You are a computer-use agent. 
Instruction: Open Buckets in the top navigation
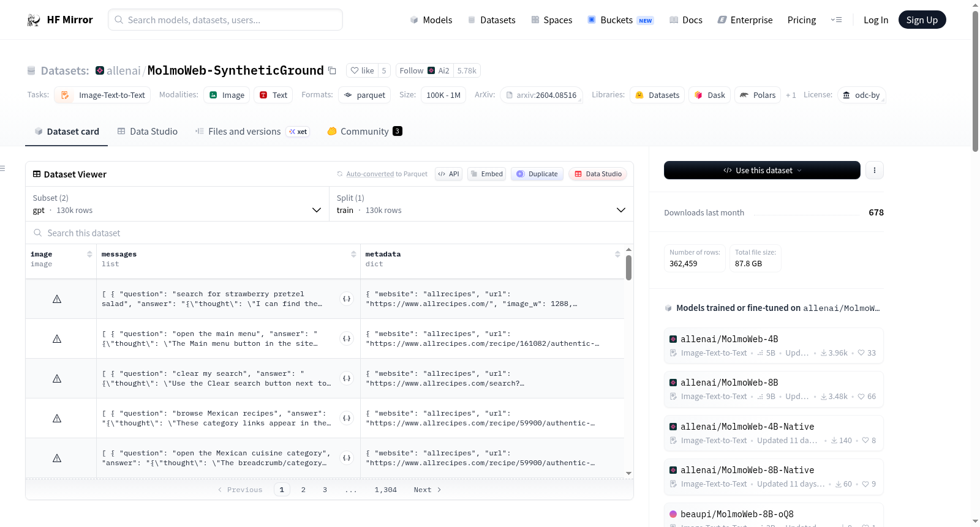pos(620,20)
